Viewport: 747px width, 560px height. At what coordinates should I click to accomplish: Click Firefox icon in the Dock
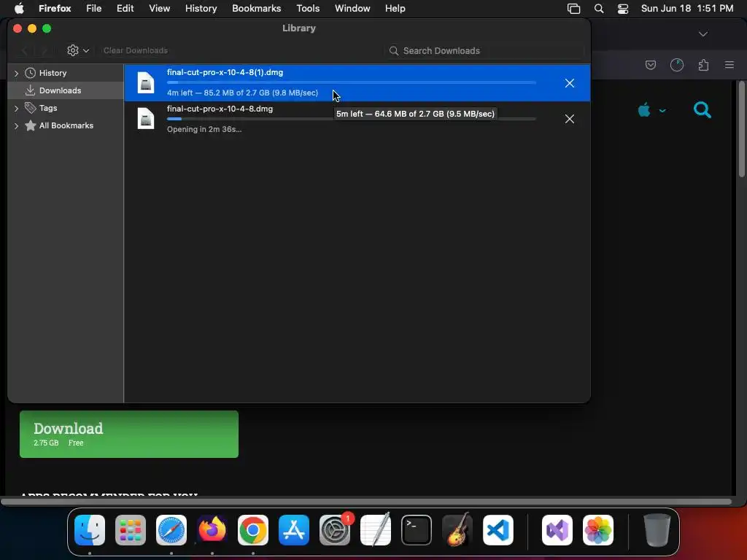(212, 530)
